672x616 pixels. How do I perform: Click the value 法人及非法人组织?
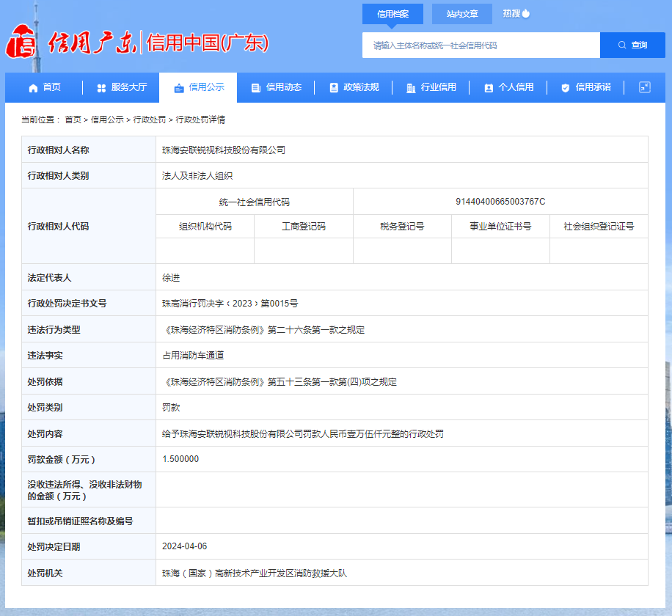tap(197, 175)
